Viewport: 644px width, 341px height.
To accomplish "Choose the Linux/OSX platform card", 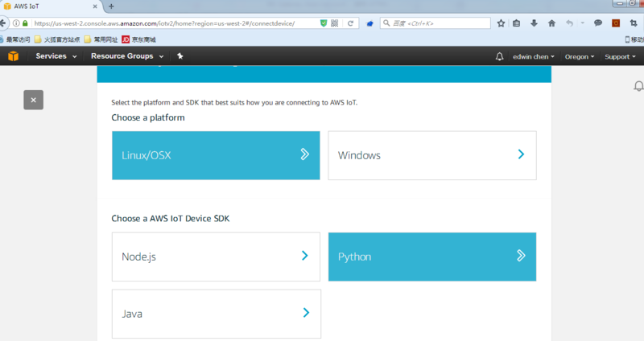I will 216,155.
